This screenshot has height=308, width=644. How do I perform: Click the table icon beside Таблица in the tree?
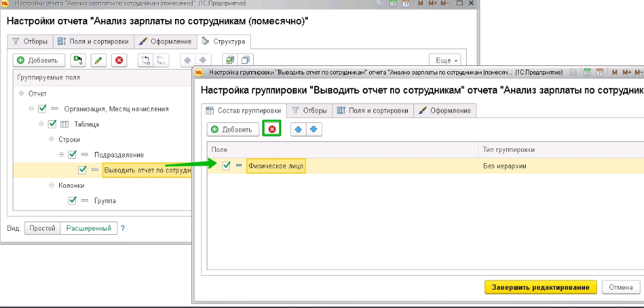click(65, 124)
